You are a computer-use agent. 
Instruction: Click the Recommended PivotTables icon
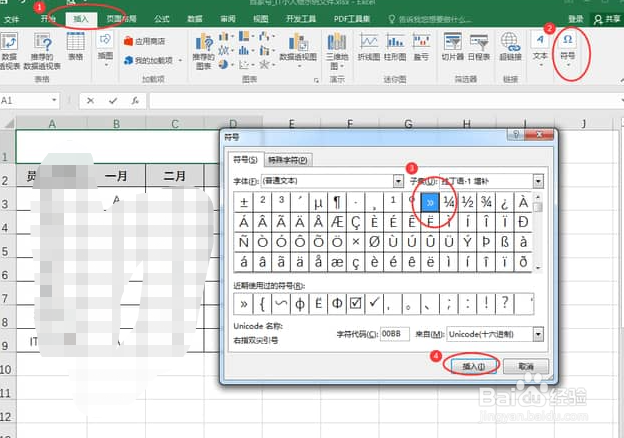tap(42, 51)
